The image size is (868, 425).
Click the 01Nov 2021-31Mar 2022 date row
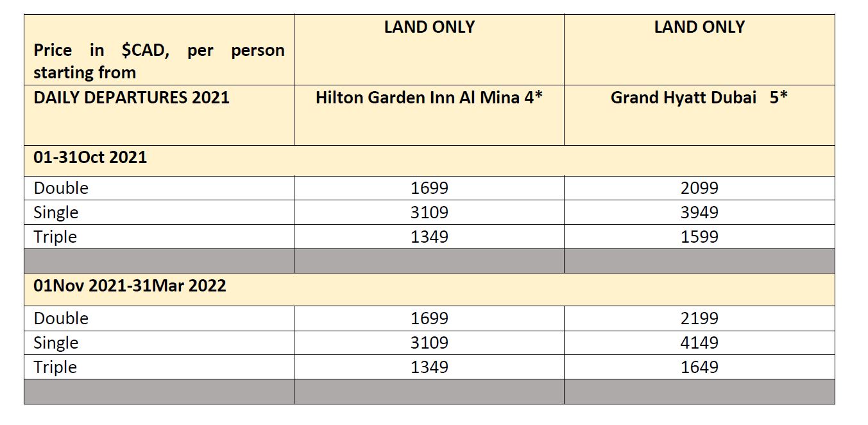click(130, 286)
